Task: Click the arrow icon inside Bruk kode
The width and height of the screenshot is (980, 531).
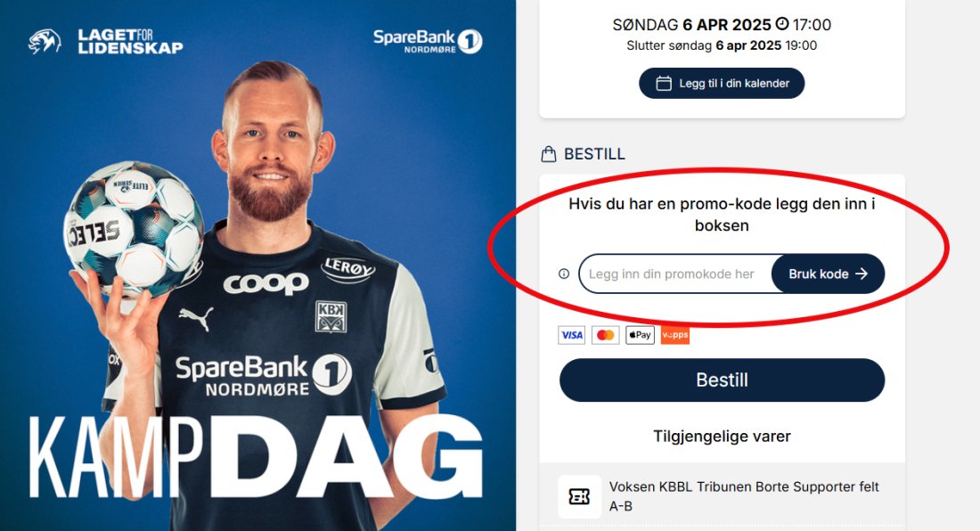Action: point(862,274)
